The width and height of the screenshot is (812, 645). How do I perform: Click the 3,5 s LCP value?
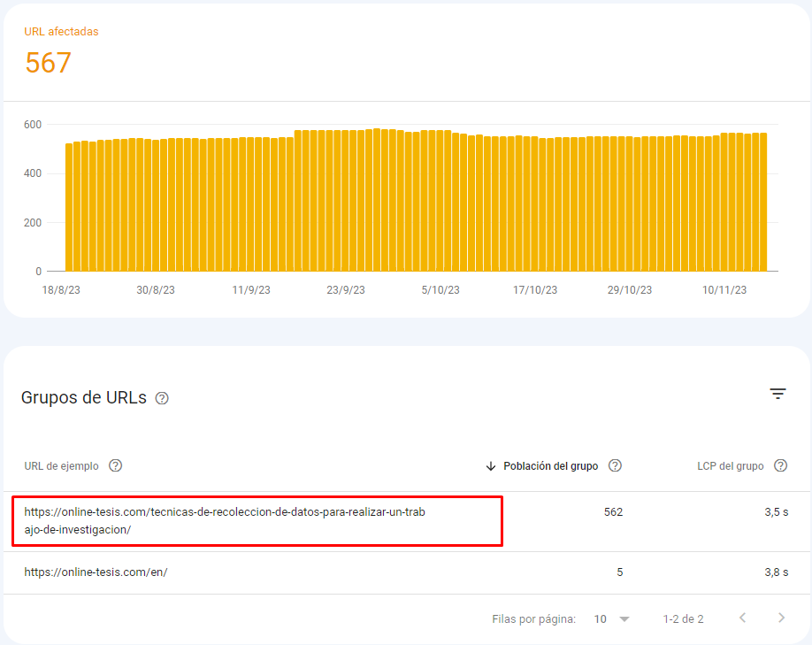(x=777, y=512)
